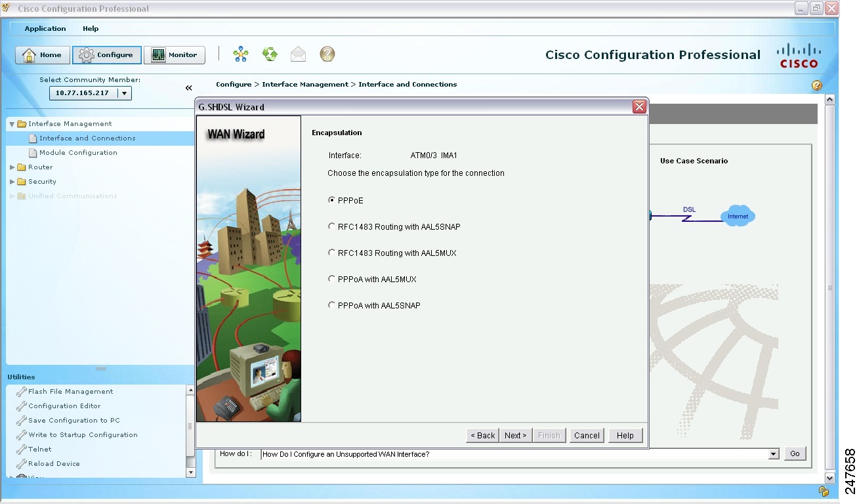Click Next in the G.SHDSL Wizard
857x504 pixels.
pos(516,435)
